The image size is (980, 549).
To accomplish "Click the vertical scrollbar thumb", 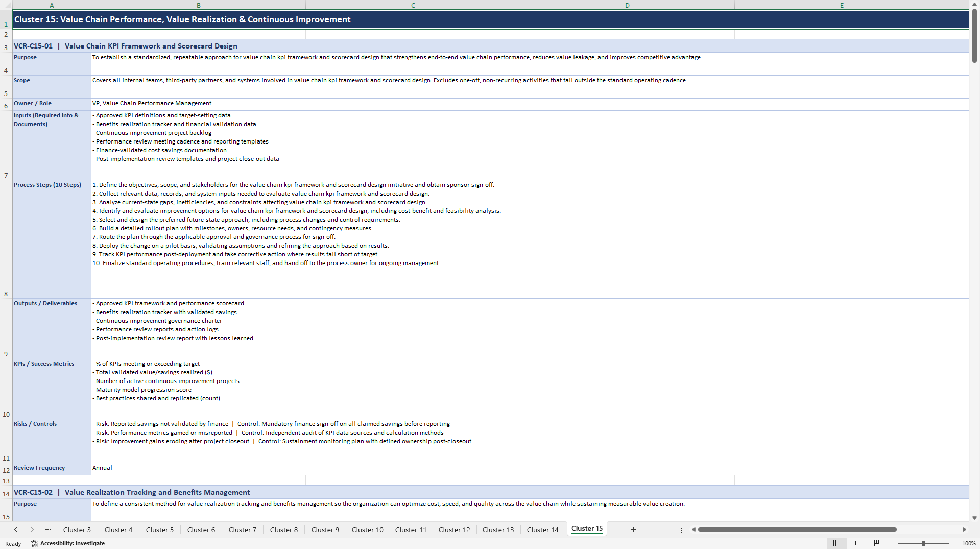I will pos(974,36).
